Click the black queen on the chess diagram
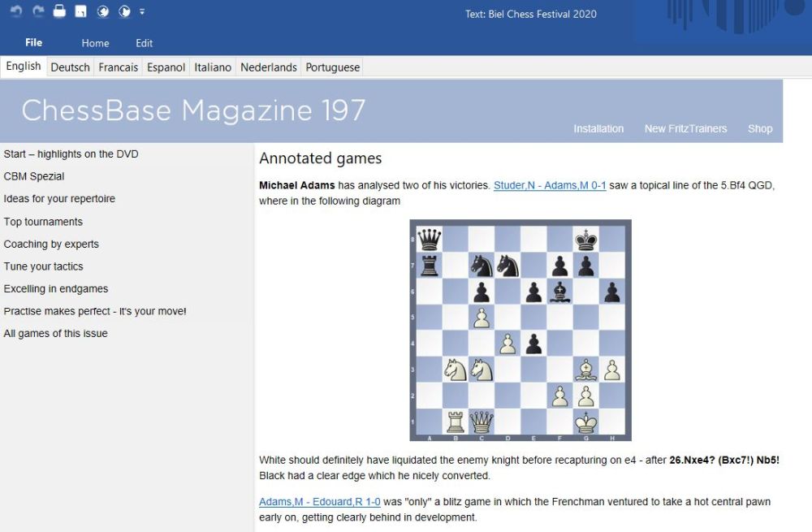 (x=429, y=239)
